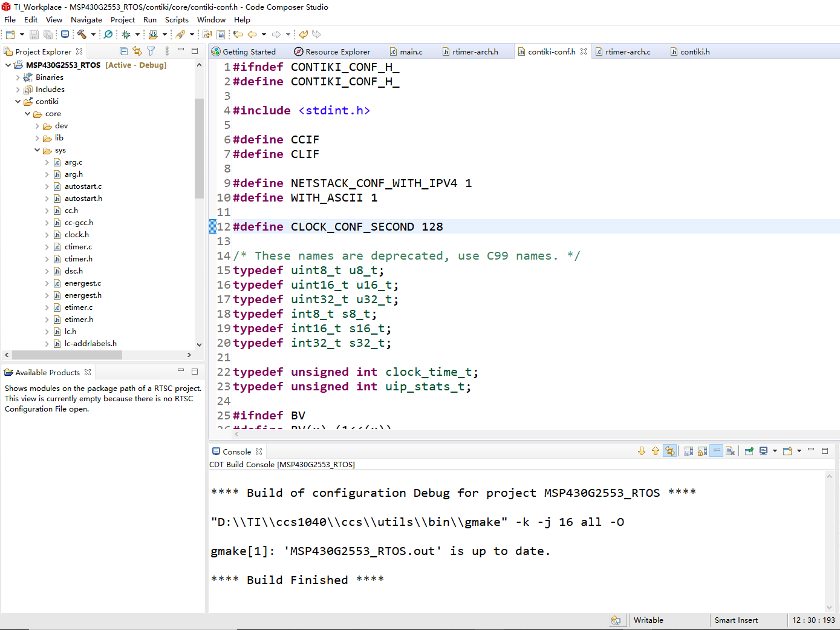Open the Scripts menu

(177, 19)
